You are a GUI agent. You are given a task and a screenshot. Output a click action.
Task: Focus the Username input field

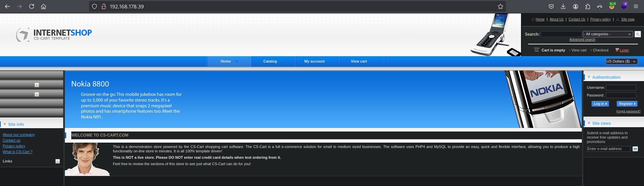pyautogui.click(x=621, y=87)
